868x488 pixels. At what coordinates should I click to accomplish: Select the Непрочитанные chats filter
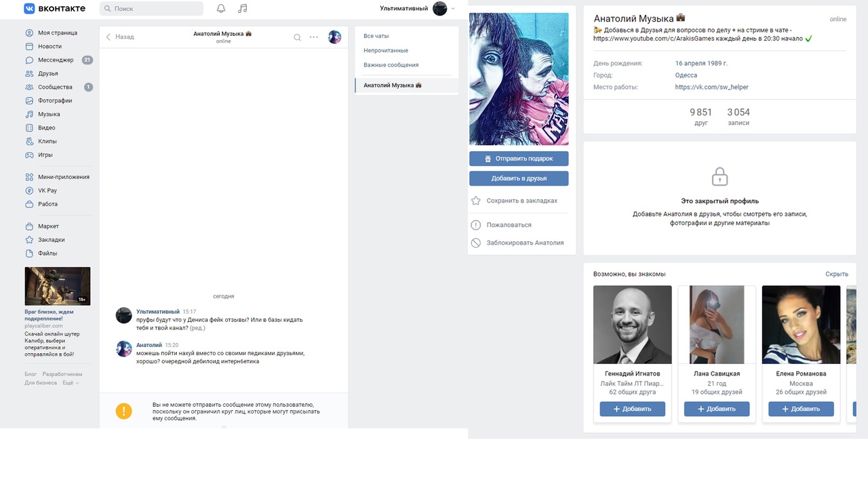click(385, 51)
